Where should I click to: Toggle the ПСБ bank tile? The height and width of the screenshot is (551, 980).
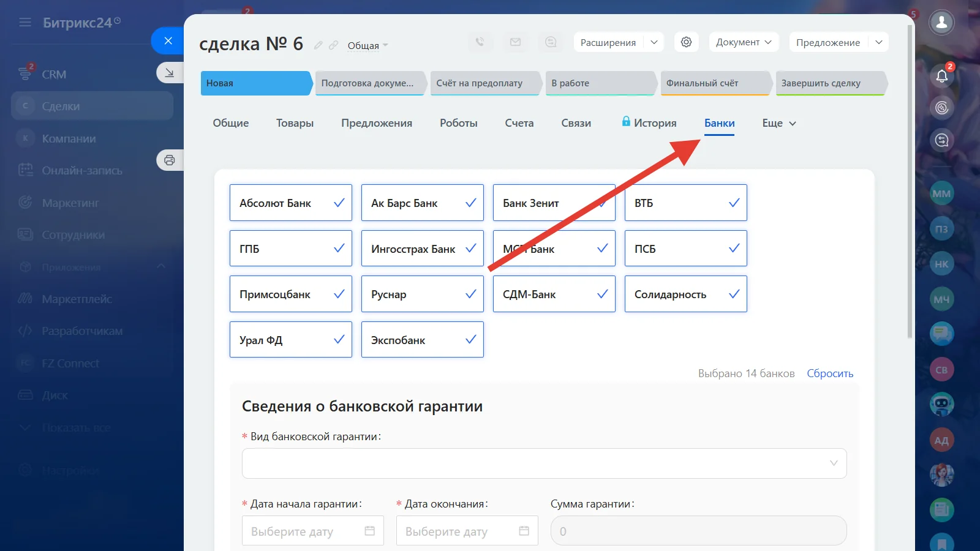[x=686, y=249]
